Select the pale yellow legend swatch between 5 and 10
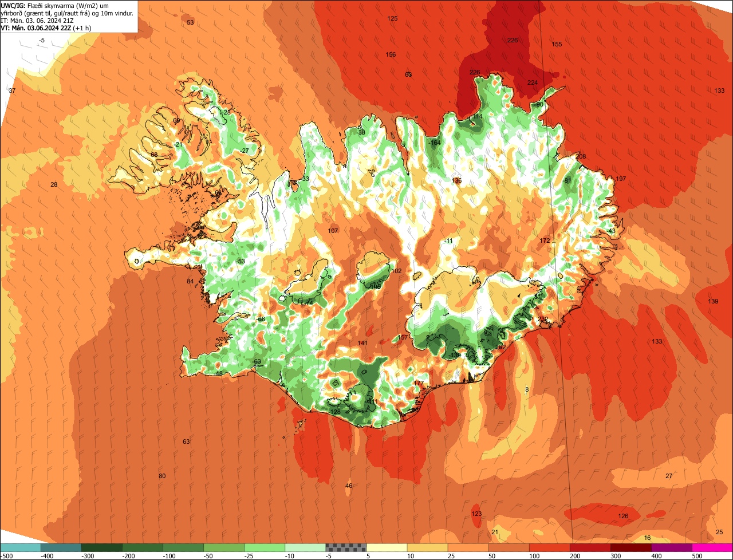 pos(387,547)
